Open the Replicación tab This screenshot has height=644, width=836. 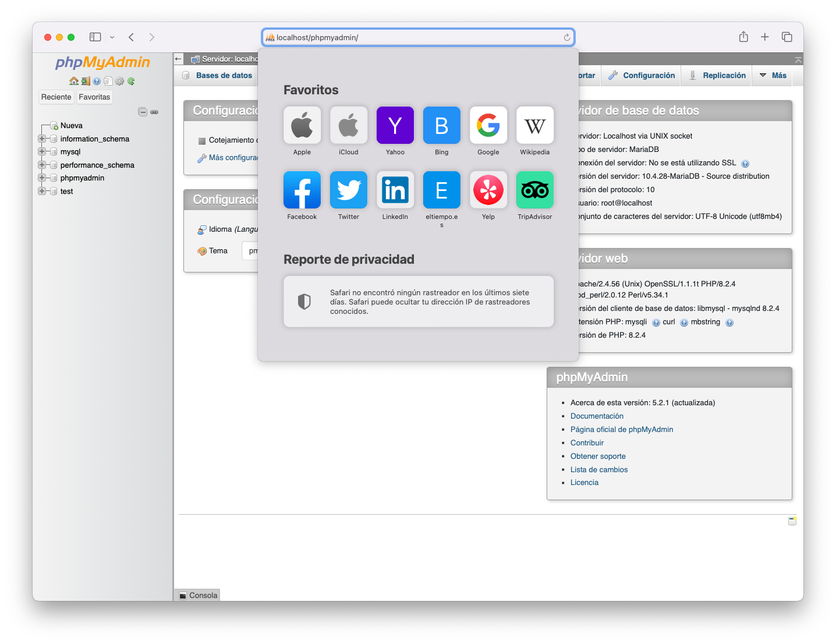(x=724, y=76)
